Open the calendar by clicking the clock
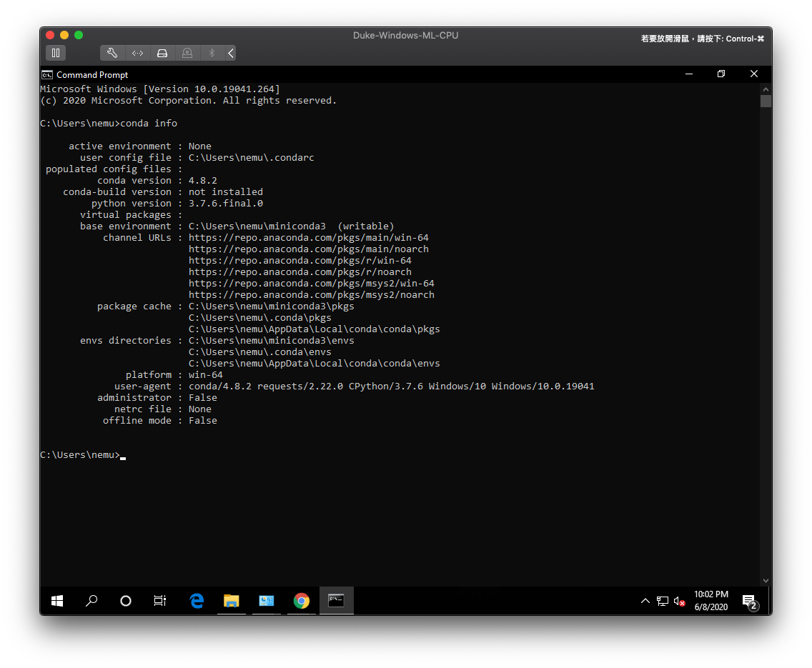The width and height of the screenshot is (812, 668). [710, 600]
